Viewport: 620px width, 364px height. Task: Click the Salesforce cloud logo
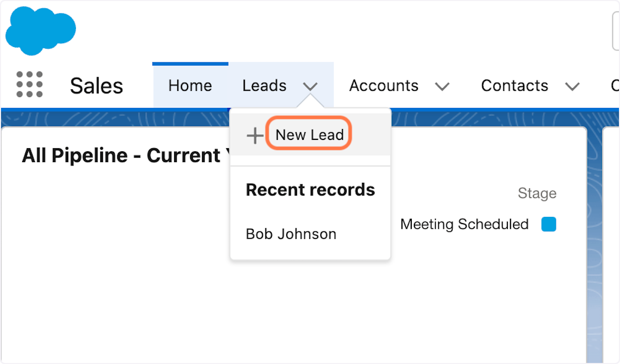(x=41, y=31)
